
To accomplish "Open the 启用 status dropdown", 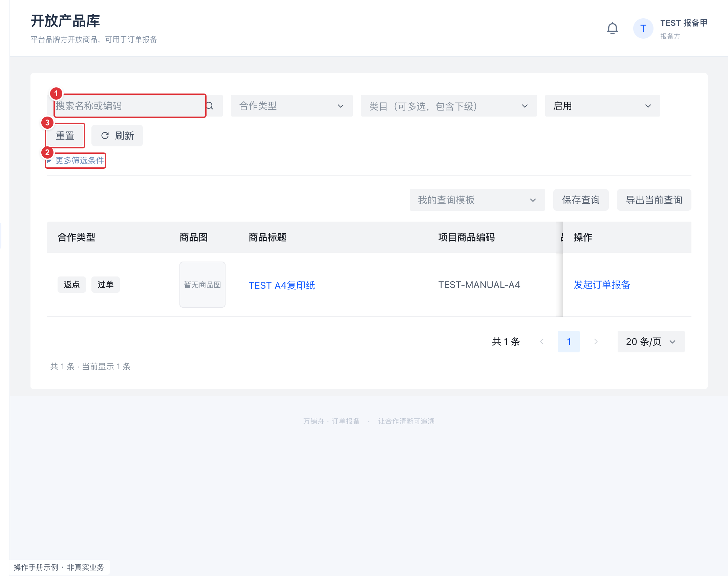I will point(602,106).
